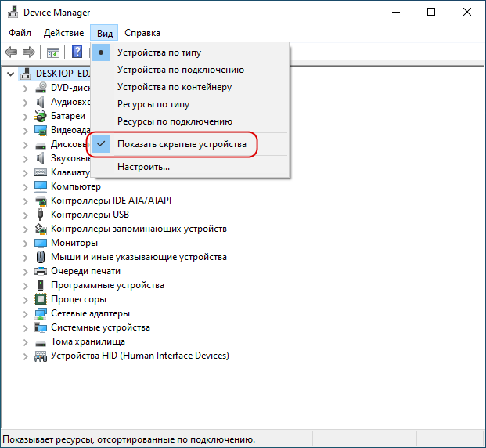Select Устройства по типу view option

[x=191, y=52]
